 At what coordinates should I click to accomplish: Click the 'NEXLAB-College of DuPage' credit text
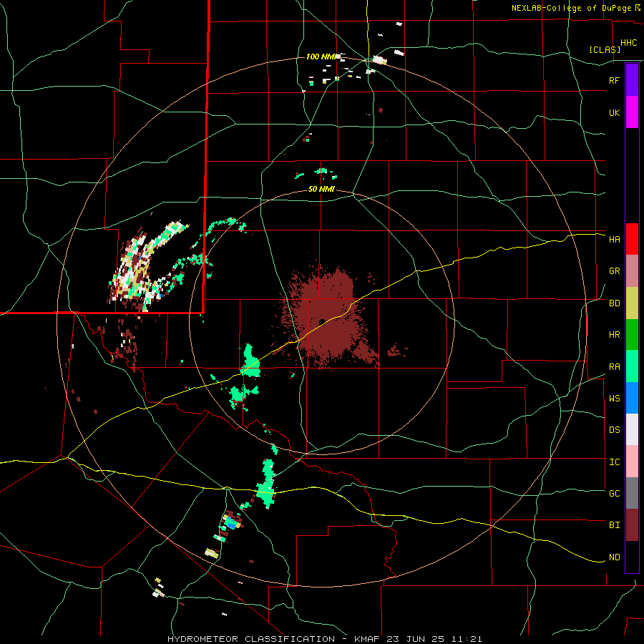point(571,8)
